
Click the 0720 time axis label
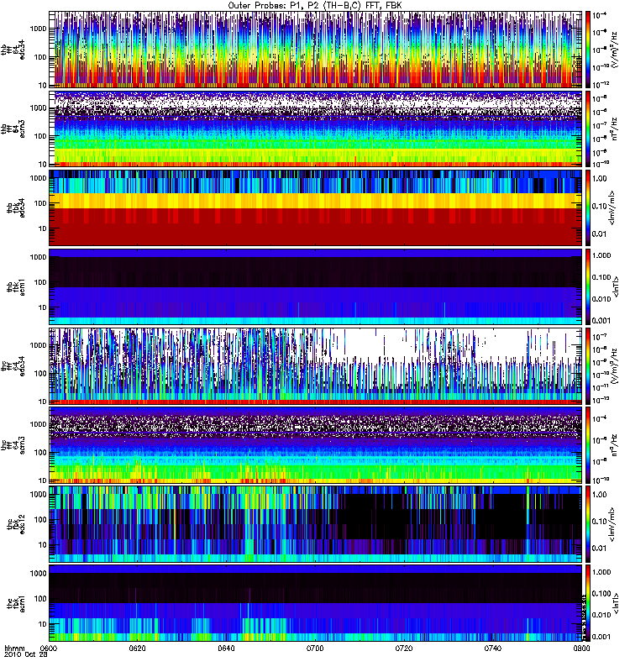404,648
